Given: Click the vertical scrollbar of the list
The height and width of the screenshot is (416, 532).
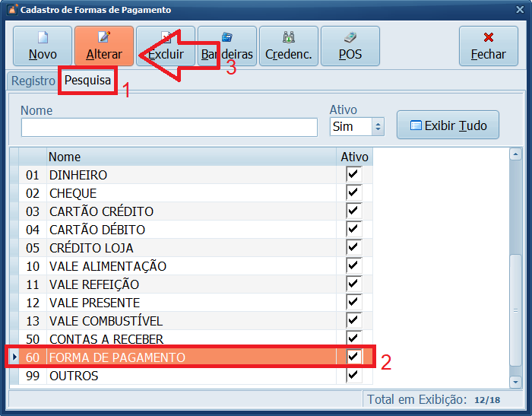Looking at the screenshot, I should [x=515, y=266].
